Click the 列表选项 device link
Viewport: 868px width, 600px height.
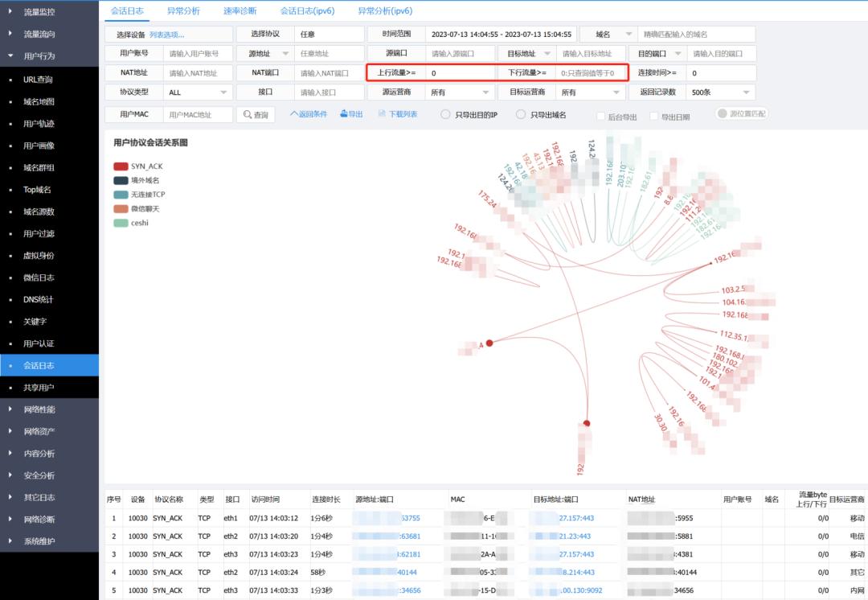click(x=166, y=35)
